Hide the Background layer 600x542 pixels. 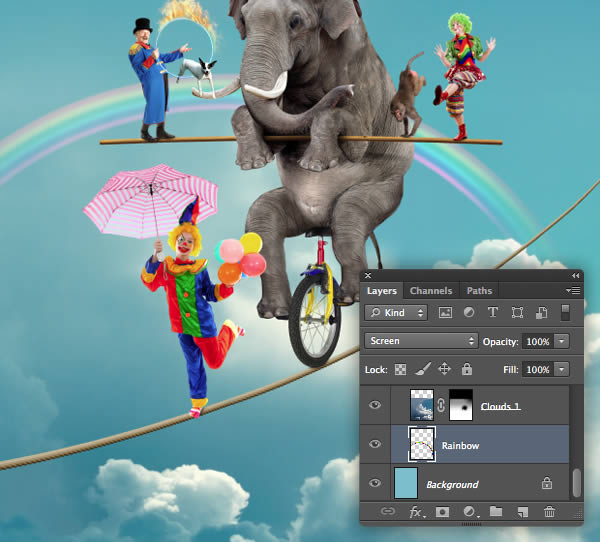click(x=375, y=483)
